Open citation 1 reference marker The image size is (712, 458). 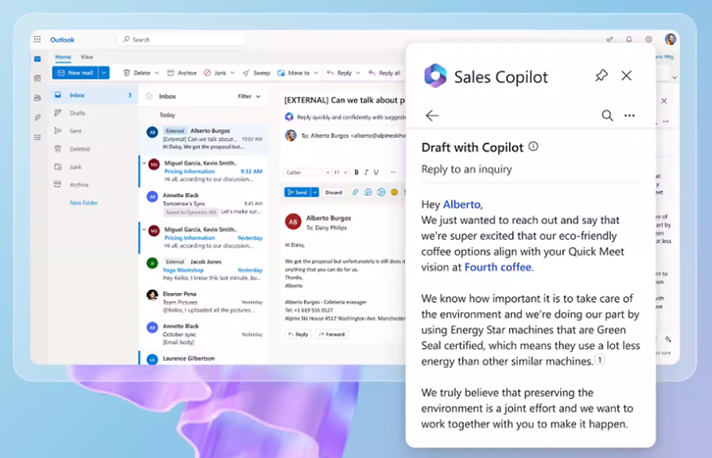600,360
